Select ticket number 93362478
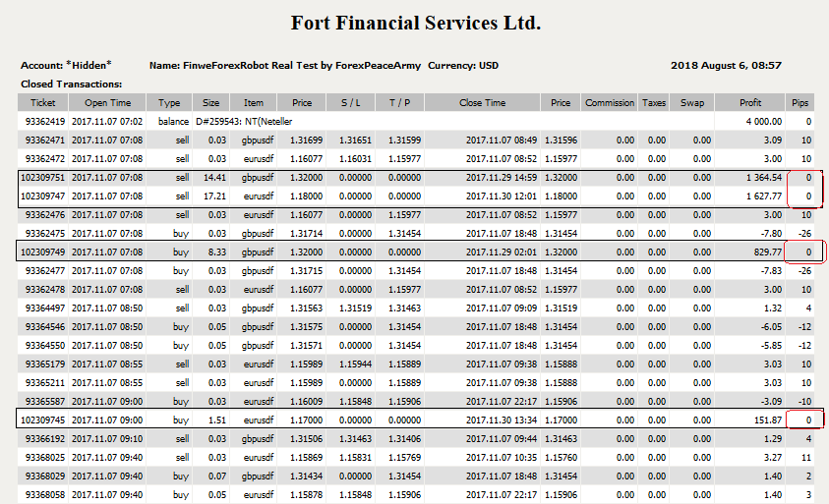 [45, 290]
